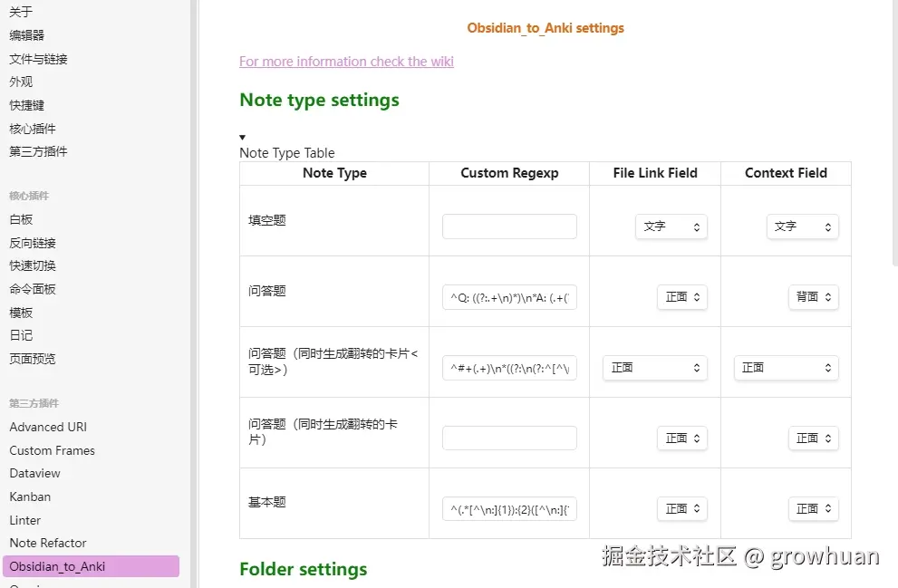Open Context Field dropdown in 同时生成翻转的卡片 row
The image size is (898, 588).
pos(813,439)
